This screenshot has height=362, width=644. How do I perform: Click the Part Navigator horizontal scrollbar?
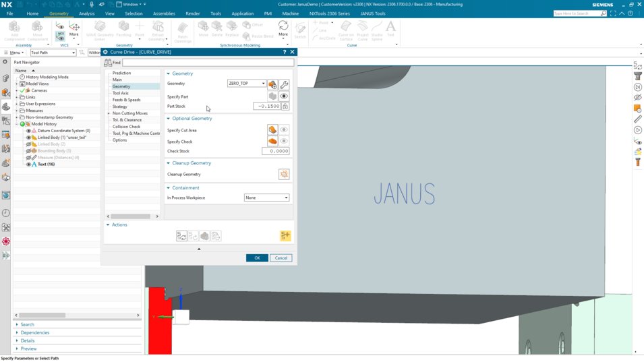point(42,315)
